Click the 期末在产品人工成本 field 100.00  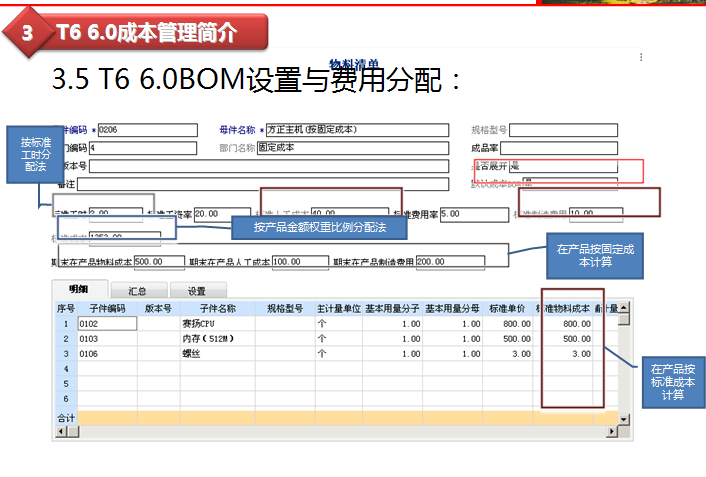coord(300,262)
